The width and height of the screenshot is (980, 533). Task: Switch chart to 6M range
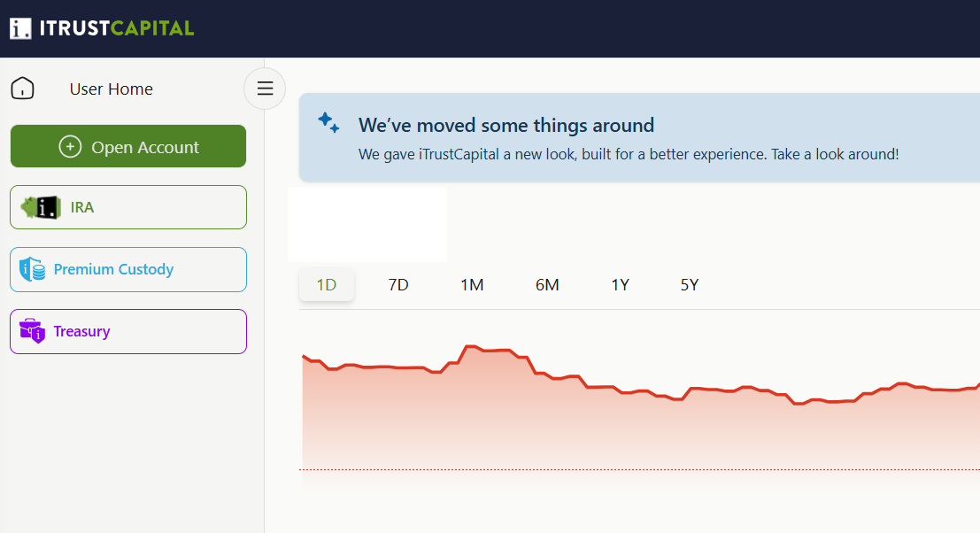click(547, 285)
